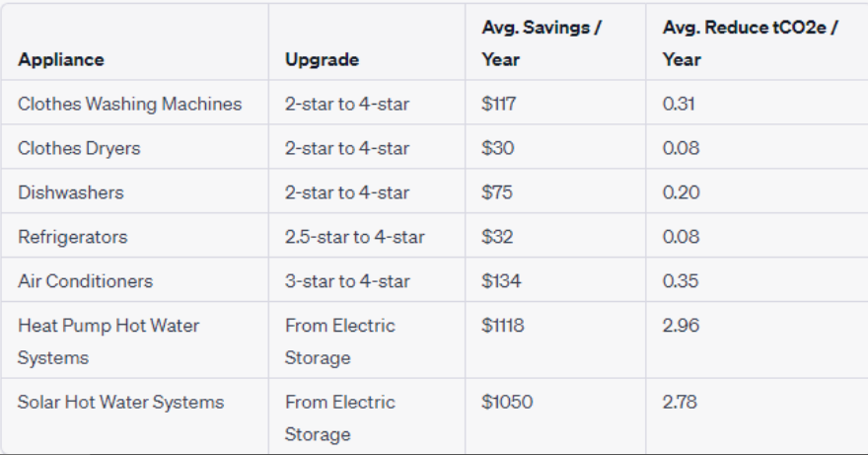This screenshot has height=455, width=868.
Task: Click the Air Conditioners cell
Action: [85, 281]
